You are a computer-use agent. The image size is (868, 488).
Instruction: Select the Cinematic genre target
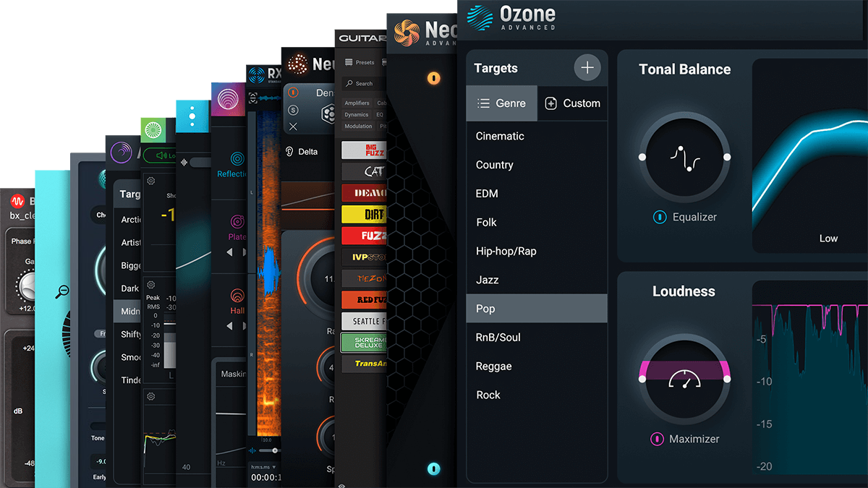tap(537, 136)
